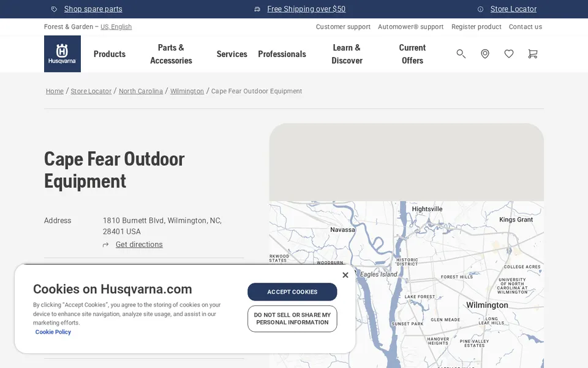This screenshot has width=588, height=368.
Task: Go to North Carolina breadcrumb
Action: tap(141, 91)
